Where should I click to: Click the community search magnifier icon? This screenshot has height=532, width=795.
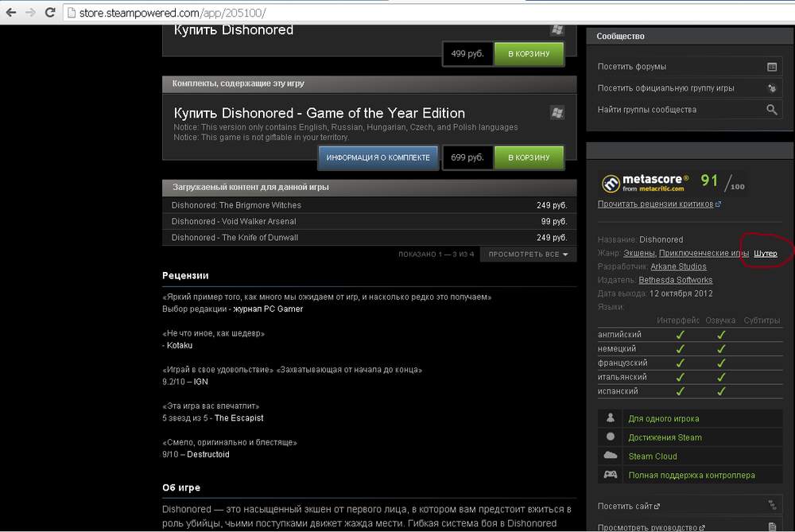772,110
